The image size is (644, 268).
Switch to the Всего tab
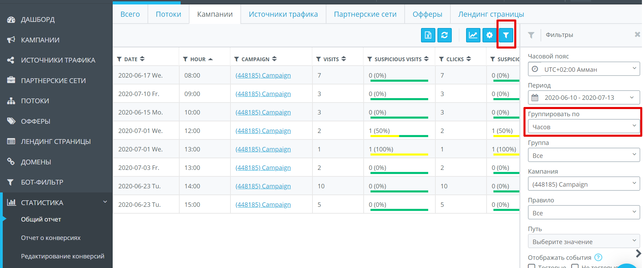[130, 14]
